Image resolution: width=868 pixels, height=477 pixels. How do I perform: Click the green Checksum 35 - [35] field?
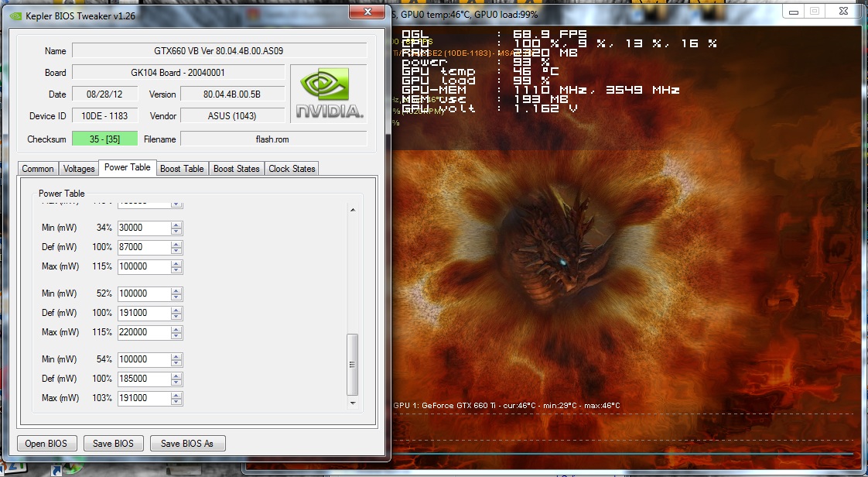pyautogui.click(x=104, y=139)
